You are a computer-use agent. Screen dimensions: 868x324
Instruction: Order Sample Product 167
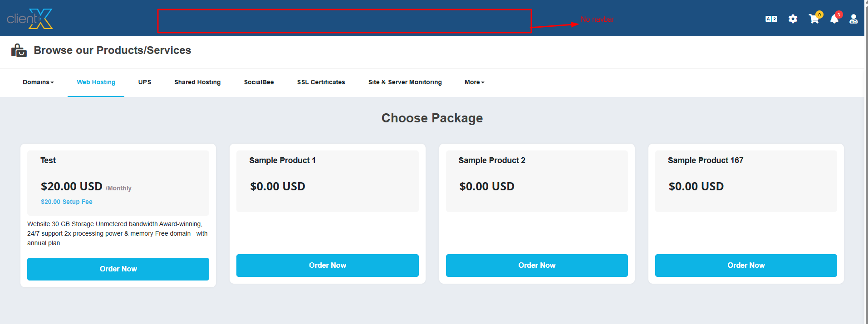[745, 266]
